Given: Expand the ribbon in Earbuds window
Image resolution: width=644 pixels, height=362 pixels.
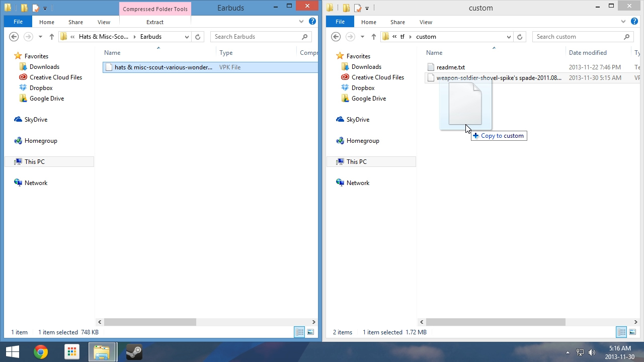Looking at the screenshot, I should [x=302, y=22].
